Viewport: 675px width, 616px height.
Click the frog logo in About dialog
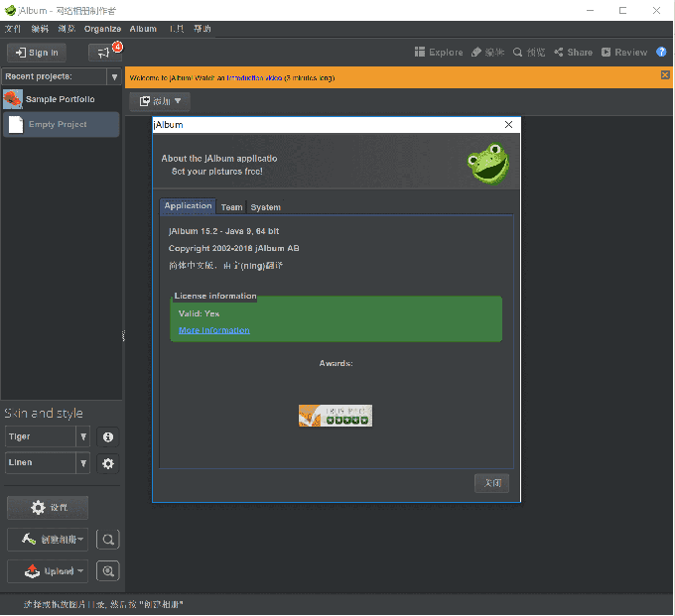pyautogui.click(x=487, y=164)
